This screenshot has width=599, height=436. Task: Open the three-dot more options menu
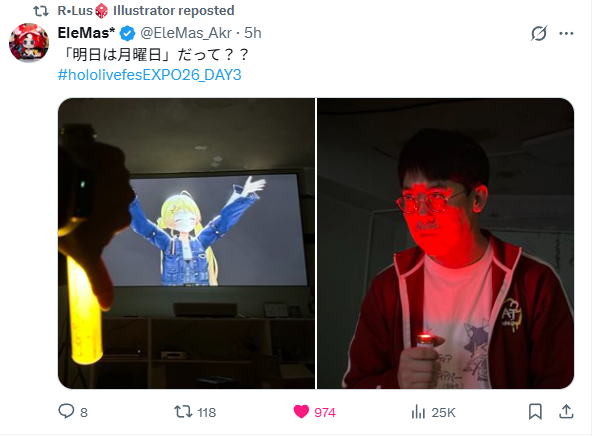click(566, 34)
